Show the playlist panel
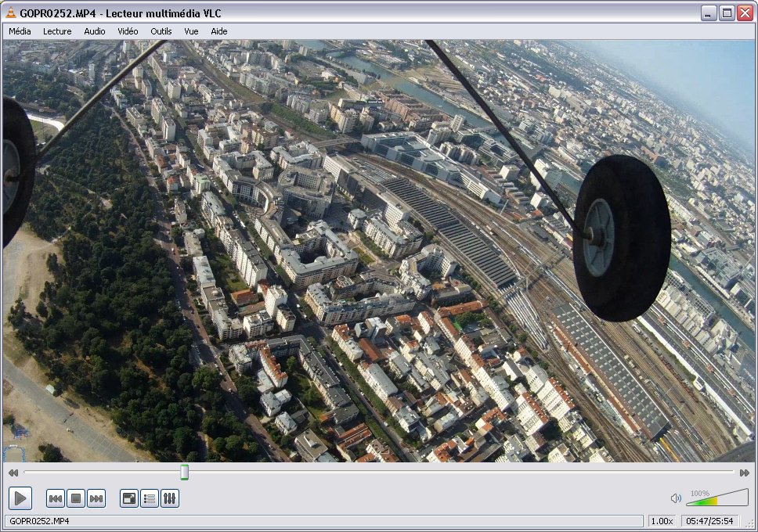Image resolution: width=758 pixels, height=532 pixels. click(150, 498)
